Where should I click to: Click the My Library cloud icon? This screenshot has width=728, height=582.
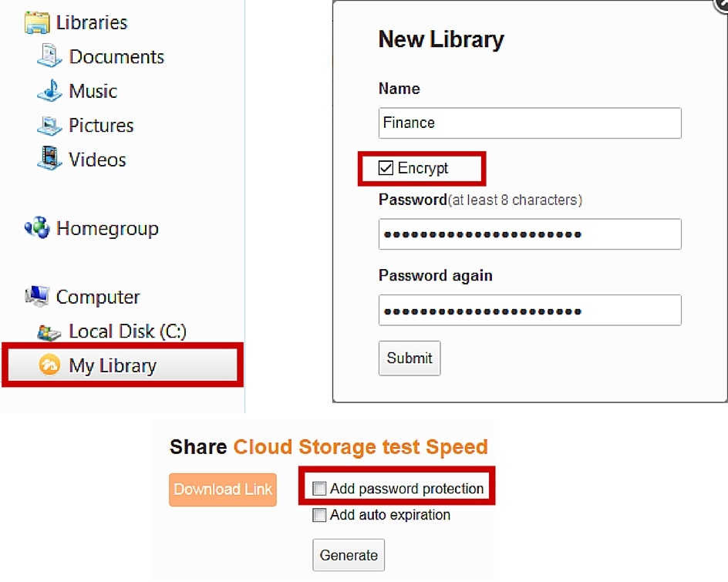(x=49, y=365)
